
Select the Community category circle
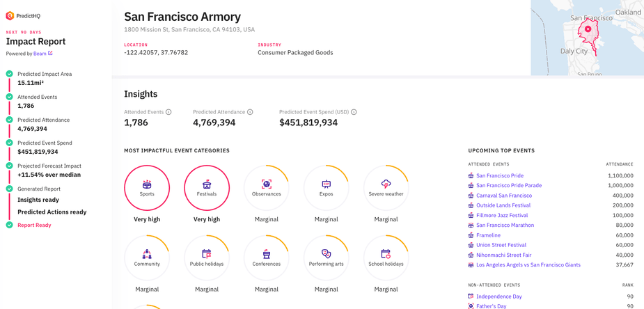coord(147,257)
